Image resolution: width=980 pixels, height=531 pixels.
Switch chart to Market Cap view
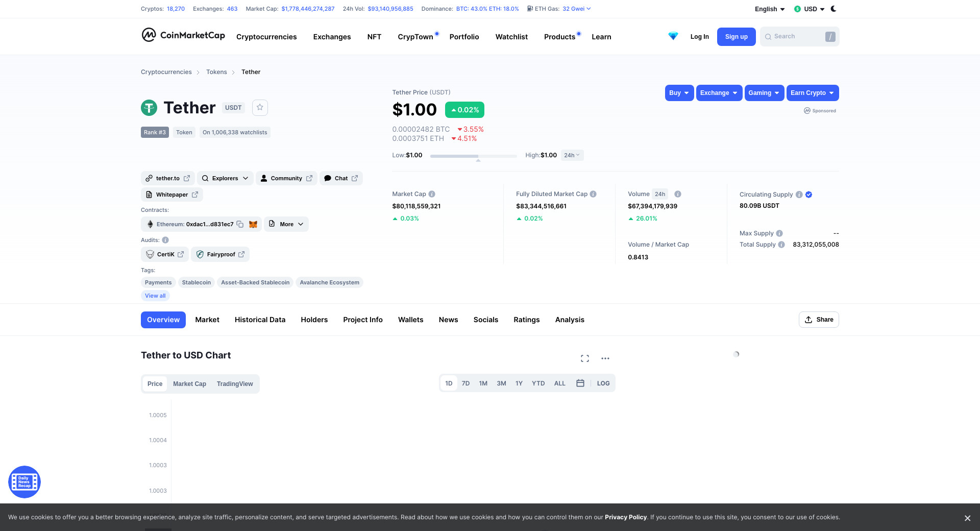click(x=189, y=384)
